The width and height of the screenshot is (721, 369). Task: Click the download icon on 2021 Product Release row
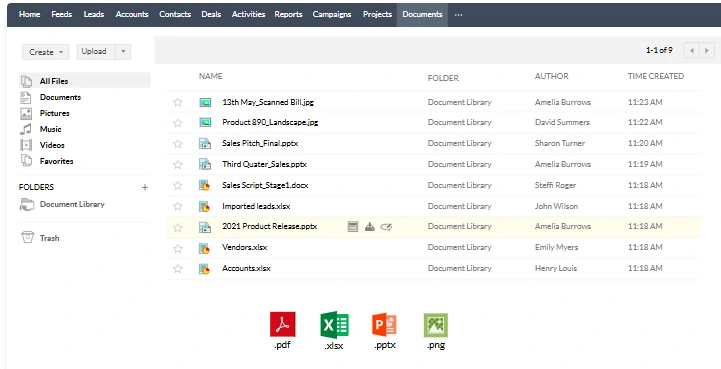click(x=370, y=226)
